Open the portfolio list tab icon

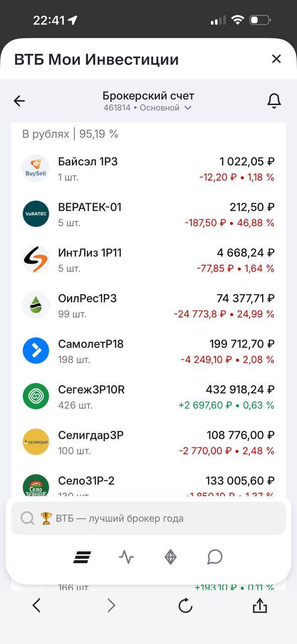[82, 557]
